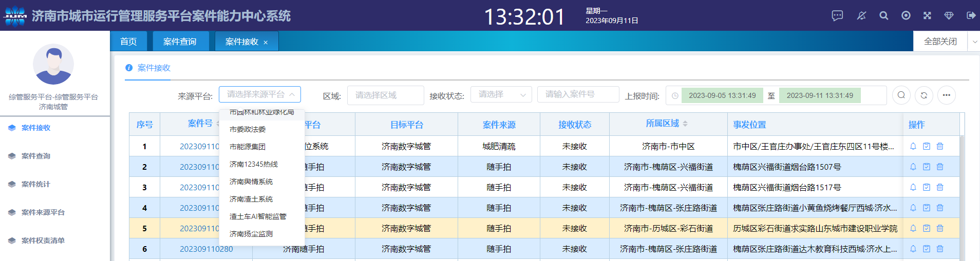Click the diamond icon in top bar
Viewport: 980px width, 261px height.
click(949, 16)
